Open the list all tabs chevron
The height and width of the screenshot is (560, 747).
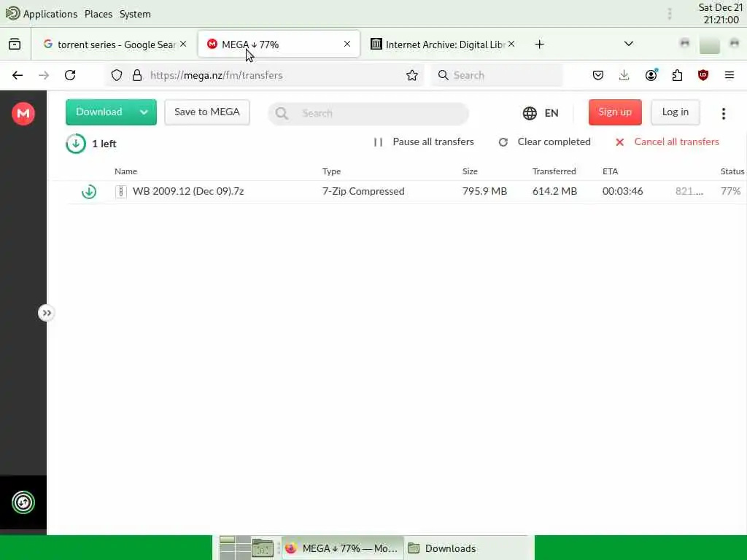click(x=629, y=44)
